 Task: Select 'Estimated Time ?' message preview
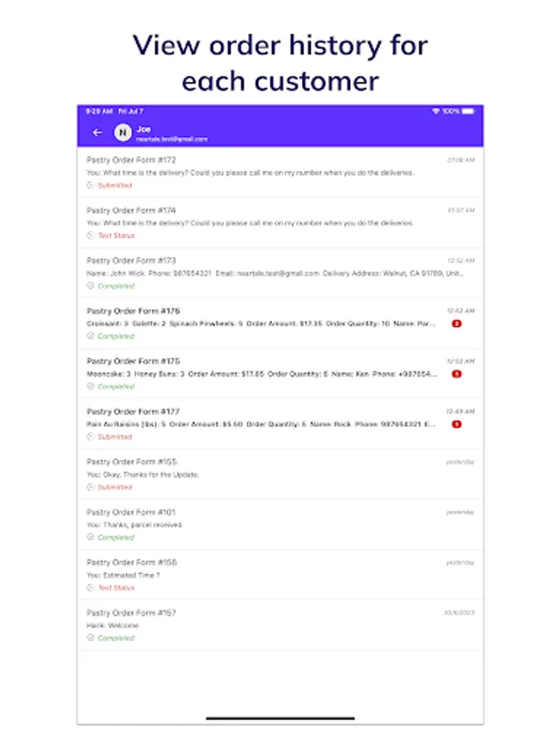coord(124,575)
